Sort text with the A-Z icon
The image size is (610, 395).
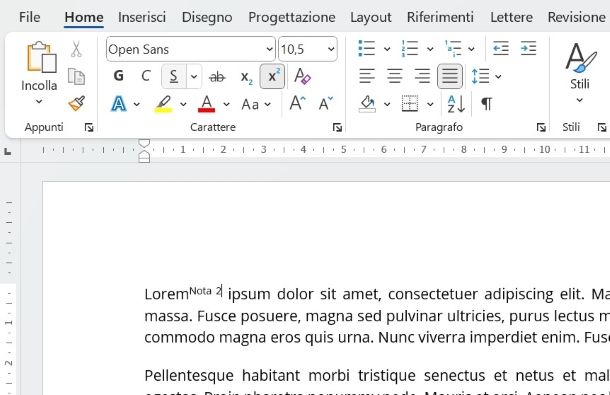click(x=456, y=104)
